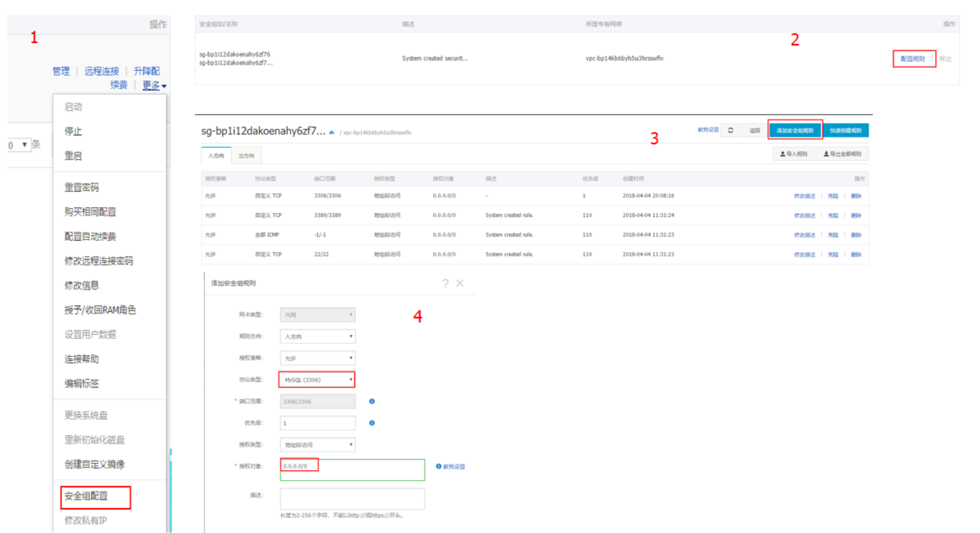The height and width of the screenshot is (533, 980).
Task: Click the 描述 text area in dialog
Action: 352,499
